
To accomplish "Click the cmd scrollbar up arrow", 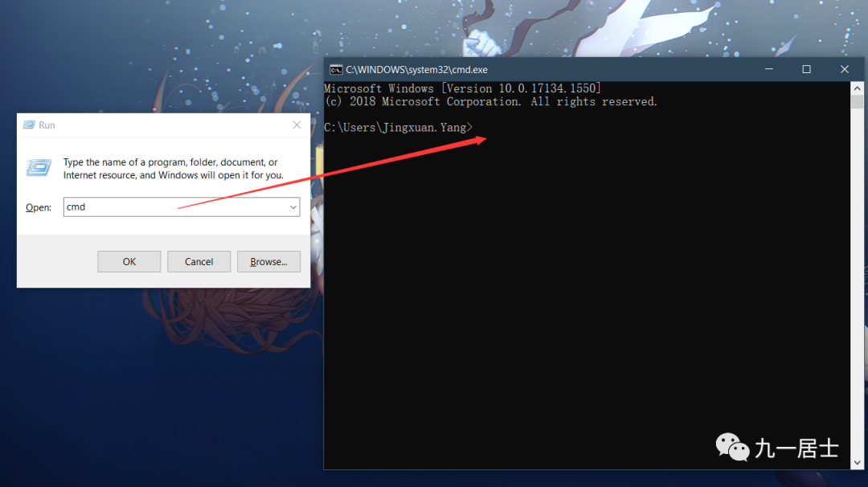I will 857,88.
